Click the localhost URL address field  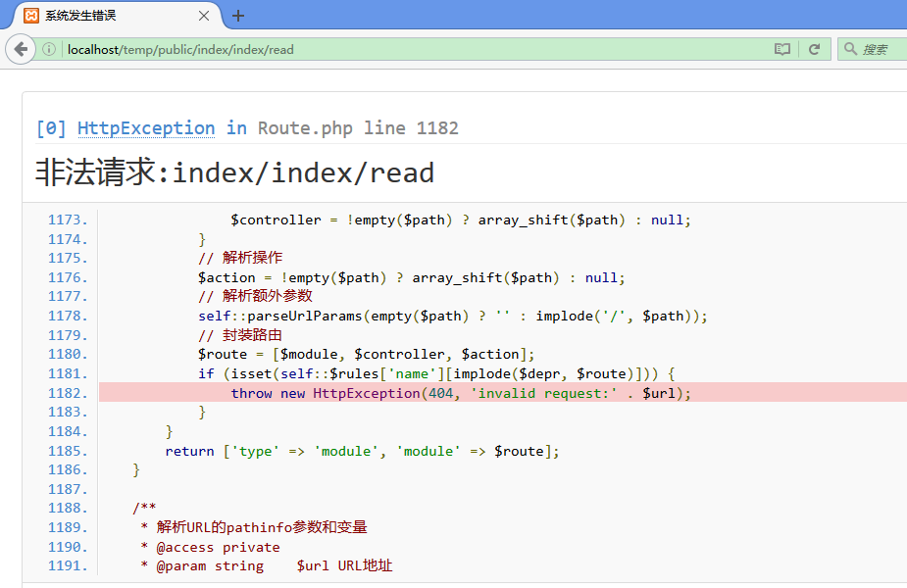tap(392, 49)
